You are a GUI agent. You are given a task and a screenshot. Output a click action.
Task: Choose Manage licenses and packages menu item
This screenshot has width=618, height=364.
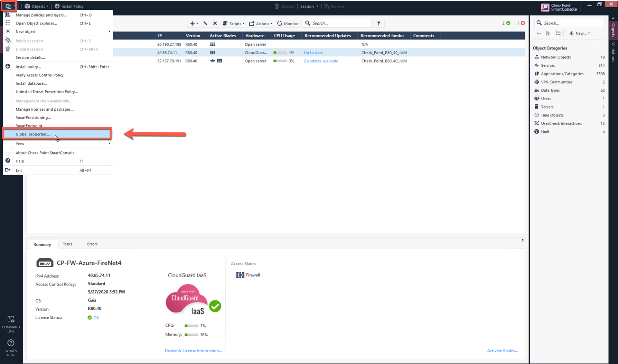pyautogui.click(x=45, y=109)
